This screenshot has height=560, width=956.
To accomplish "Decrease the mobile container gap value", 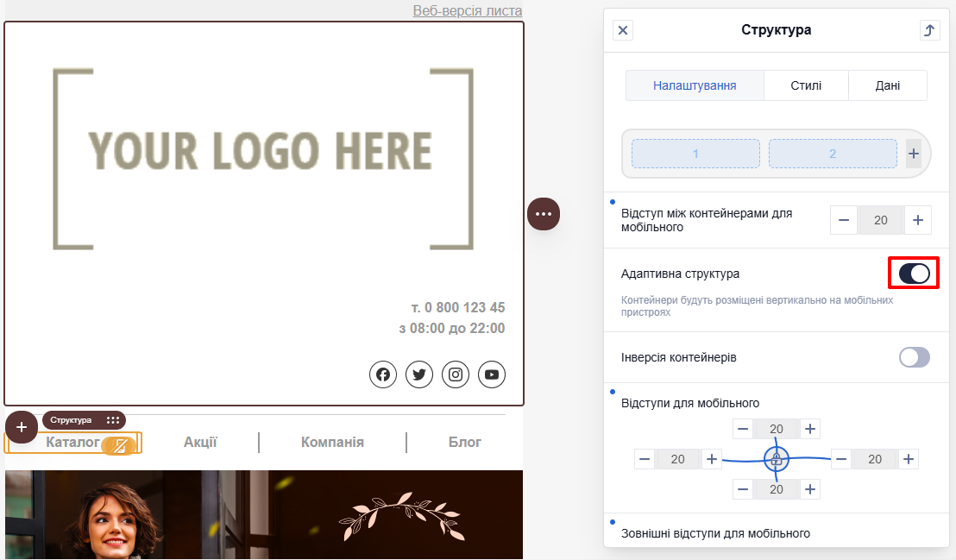I will (844, 220).
